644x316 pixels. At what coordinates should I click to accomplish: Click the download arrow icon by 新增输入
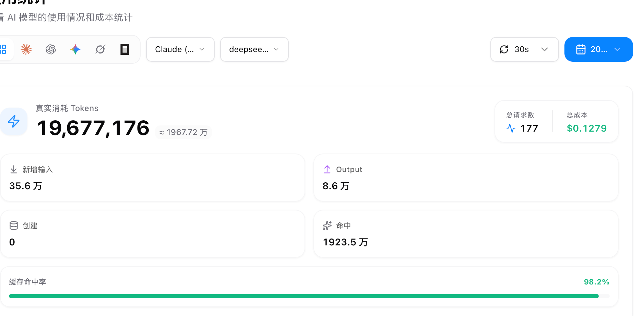14,169
